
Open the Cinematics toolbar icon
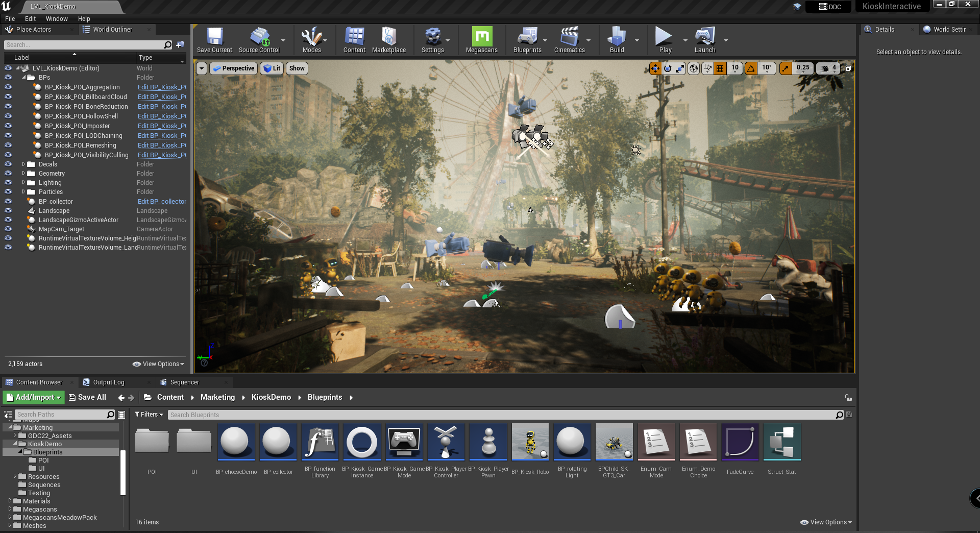(x=570, y=40)
